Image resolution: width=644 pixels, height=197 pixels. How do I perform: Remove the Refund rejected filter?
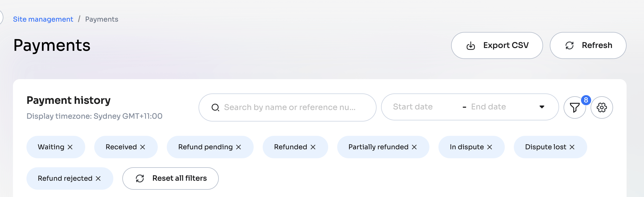coord(98,178)
